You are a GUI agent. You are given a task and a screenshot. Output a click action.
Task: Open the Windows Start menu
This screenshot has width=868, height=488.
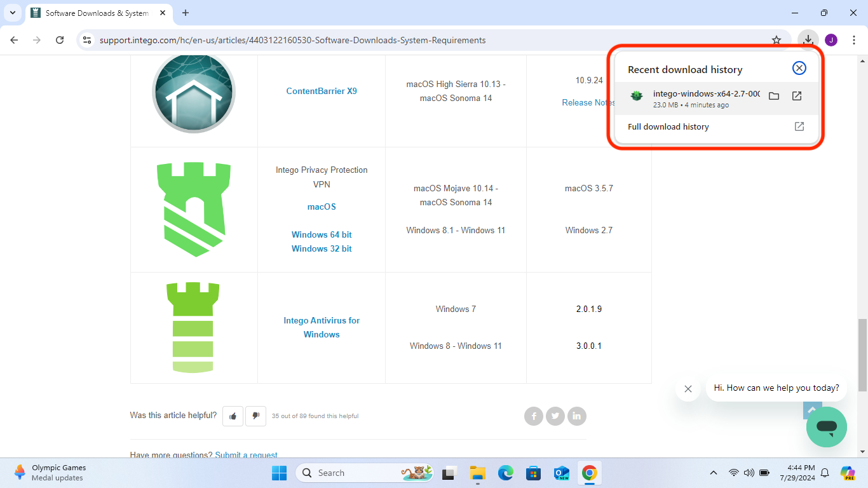point(279,473)
